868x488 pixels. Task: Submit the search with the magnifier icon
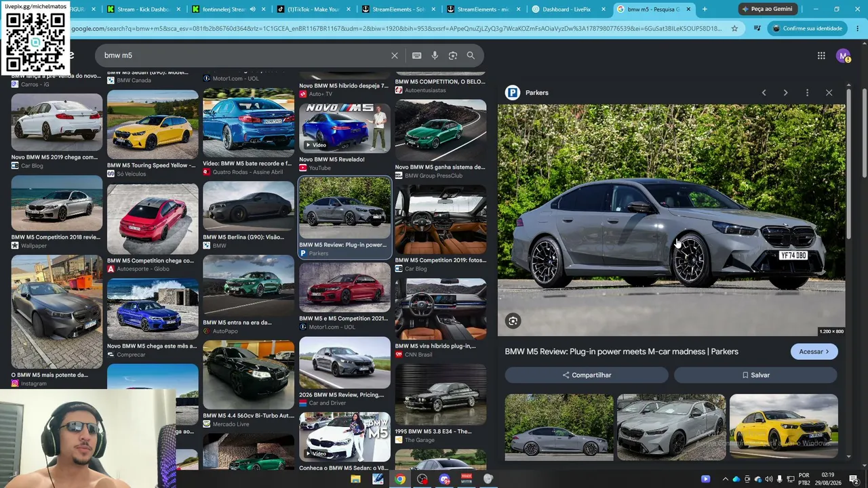click(x=471, y=56)
